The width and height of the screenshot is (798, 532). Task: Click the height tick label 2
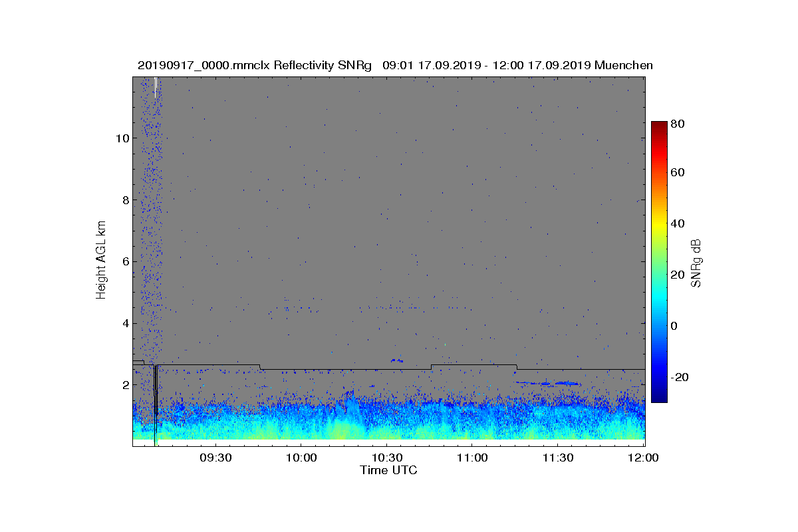click(x=124, y=384)
